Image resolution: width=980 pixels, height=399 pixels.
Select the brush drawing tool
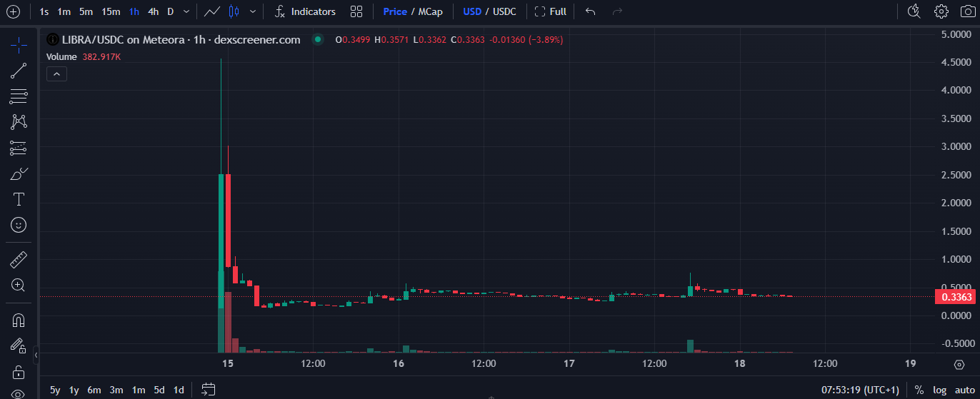coord(19,173)
